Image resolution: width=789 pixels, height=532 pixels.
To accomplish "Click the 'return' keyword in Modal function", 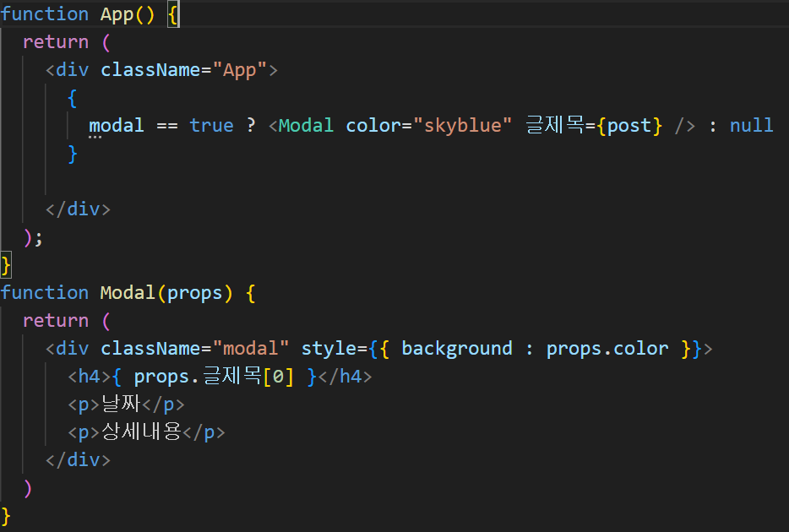I will coord(56,321).
